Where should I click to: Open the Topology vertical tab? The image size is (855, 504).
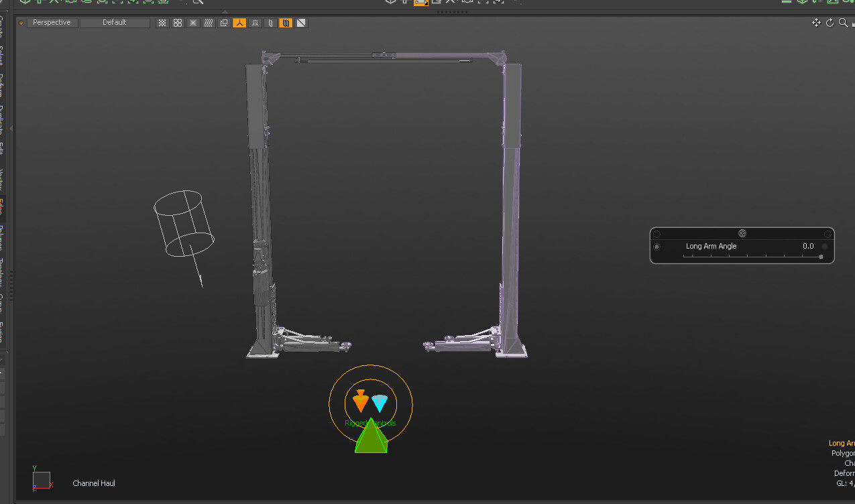click(2, 273)
